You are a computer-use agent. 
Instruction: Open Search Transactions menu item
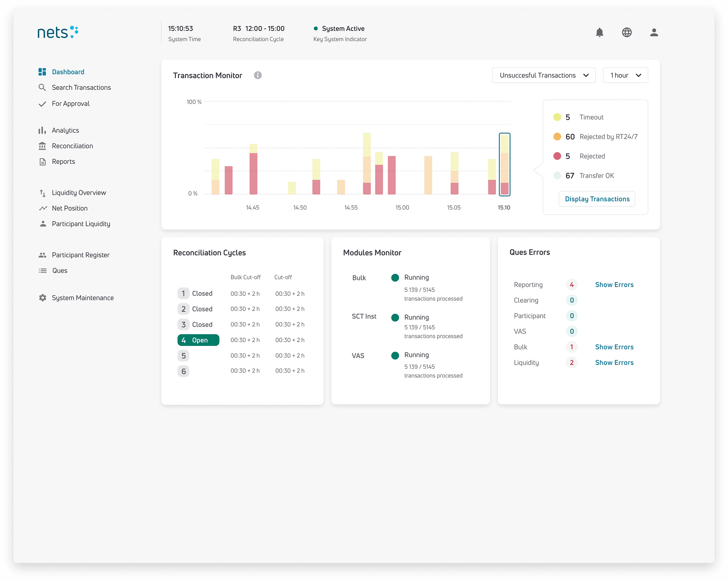click(x=81, y=87)
